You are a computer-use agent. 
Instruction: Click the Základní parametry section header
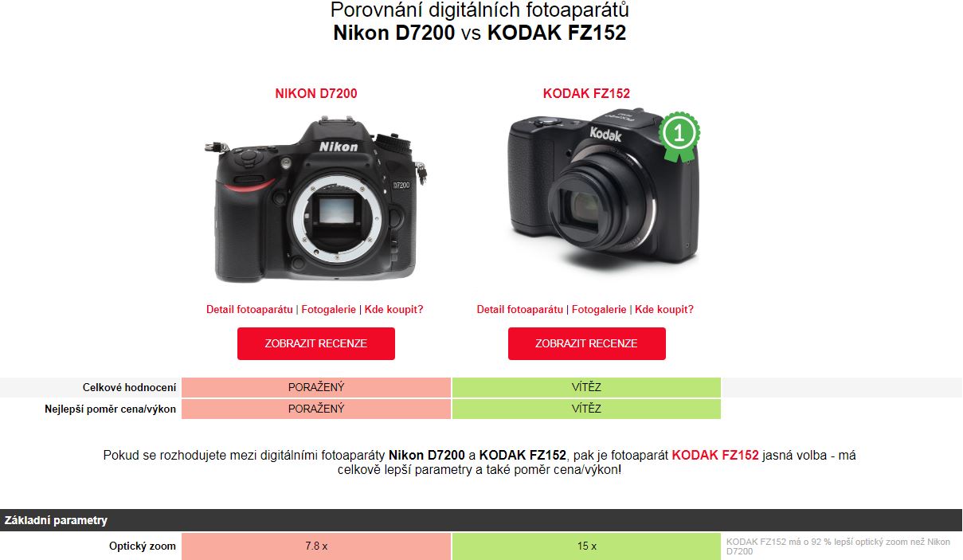pyautogui.click(x=481, y=520)
